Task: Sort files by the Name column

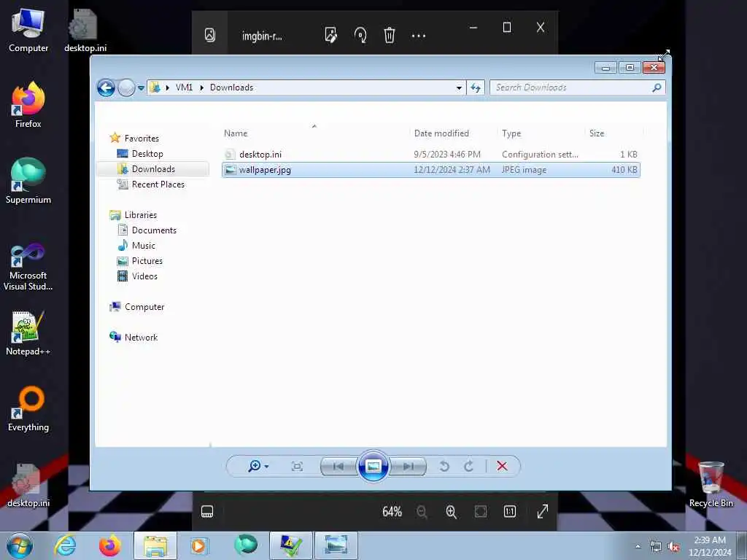Action: tap(236, 134)
